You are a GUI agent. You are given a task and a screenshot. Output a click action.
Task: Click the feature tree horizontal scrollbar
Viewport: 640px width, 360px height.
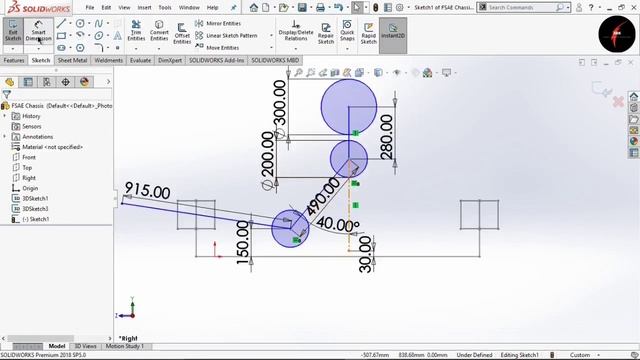tap(41, 338)
